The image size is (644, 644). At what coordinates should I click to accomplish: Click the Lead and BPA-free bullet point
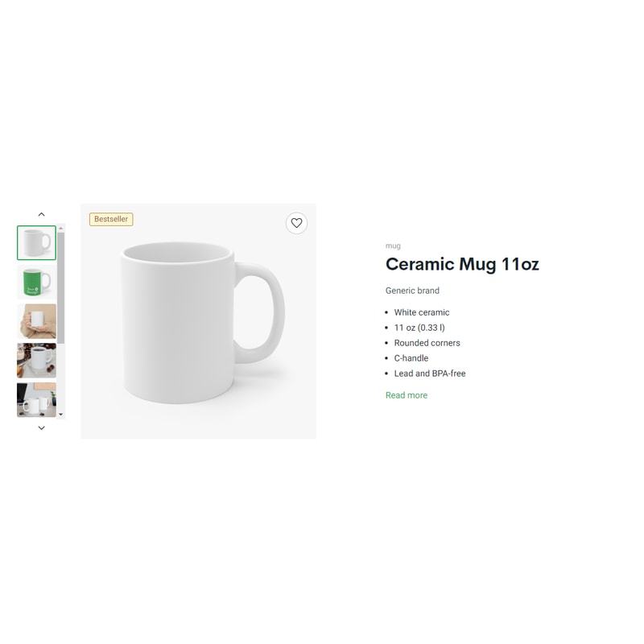[430, 374]
